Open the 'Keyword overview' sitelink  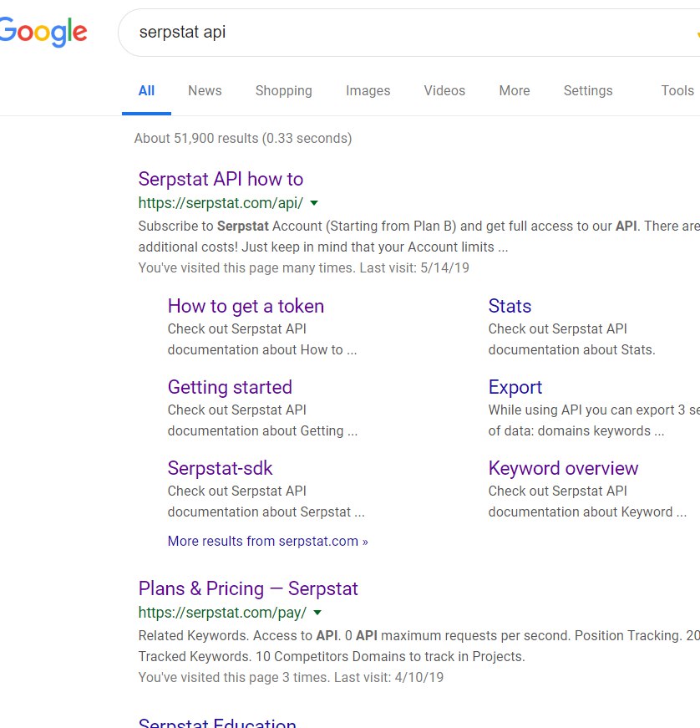tap(563, 468)
